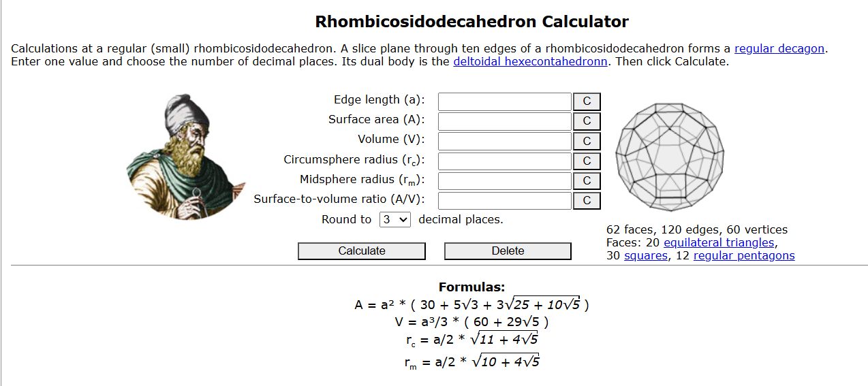Click into the Surface area input
This screenshot has width=868, height=386.
pos(504,121)
